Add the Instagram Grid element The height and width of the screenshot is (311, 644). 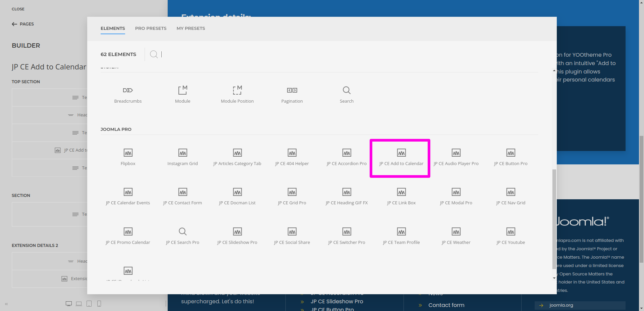pos(182,157)
